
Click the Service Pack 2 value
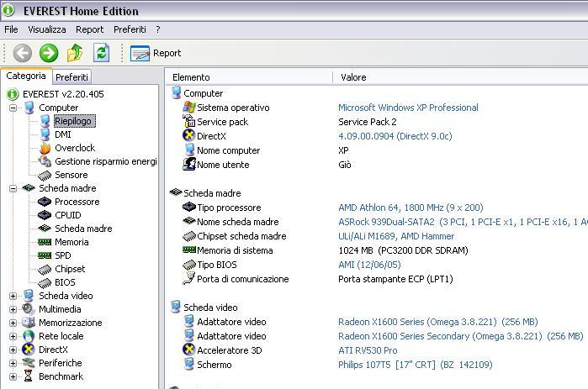[x=367, y=122]
